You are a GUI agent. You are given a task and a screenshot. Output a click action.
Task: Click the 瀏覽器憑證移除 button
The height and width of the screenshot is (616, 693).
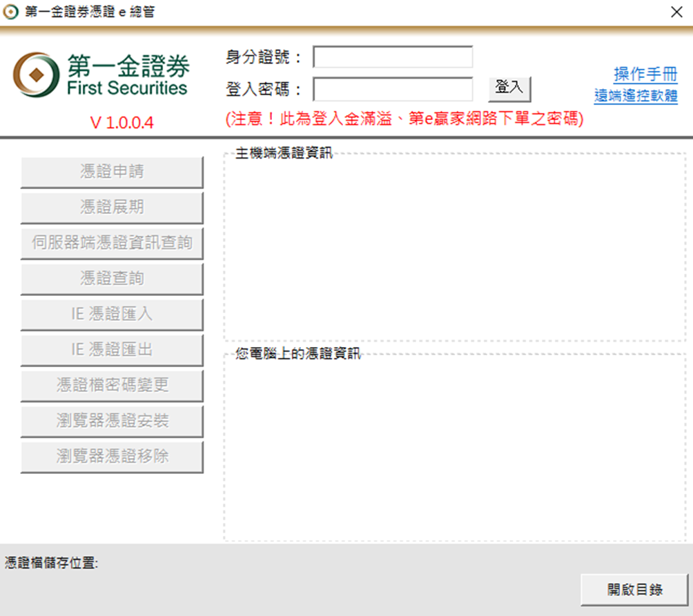click(x=112, y=457)
